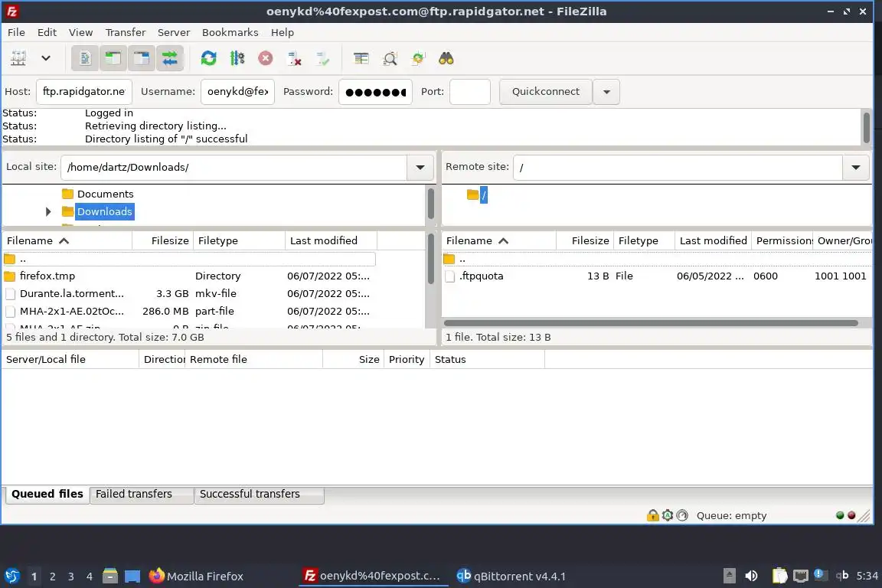Viewport: 882px width, 588px height.
Task: Click the speed limits status icon
Action: pos(682,515)
